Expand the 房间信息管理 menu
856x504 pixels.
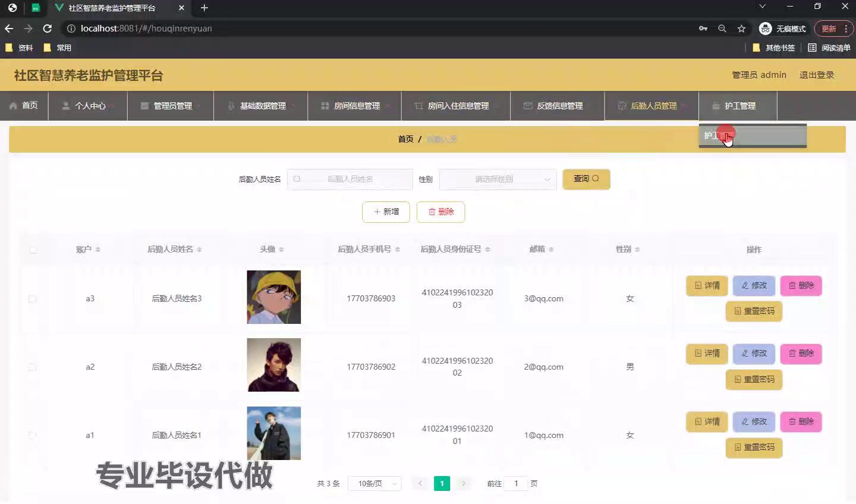pyautogui.click(x=355, y=106)
